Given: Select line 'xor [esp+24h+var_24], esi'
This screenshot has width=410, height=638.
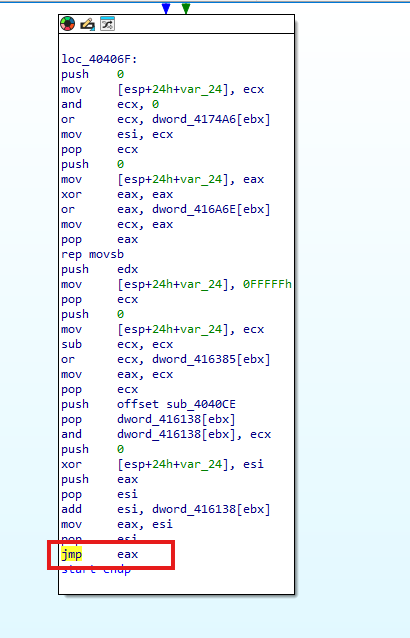Looking at the screenshot, I should [x=163, y=465].
